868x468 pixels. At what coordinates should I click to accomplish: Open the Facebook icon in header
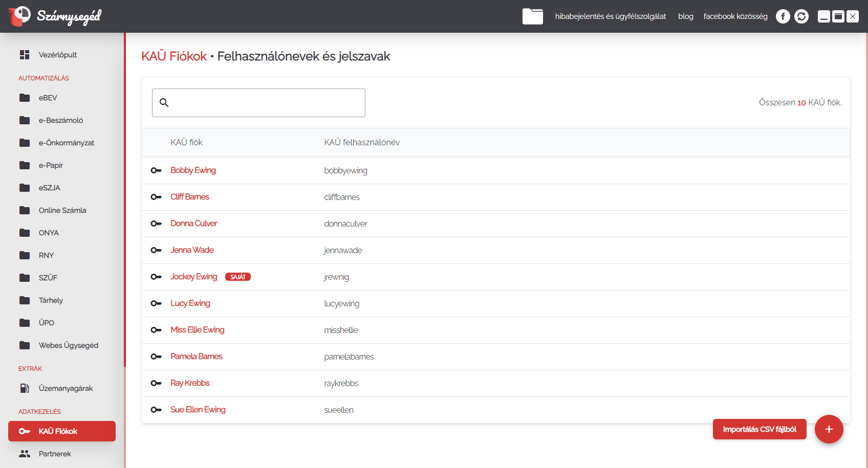coord(783,16)
